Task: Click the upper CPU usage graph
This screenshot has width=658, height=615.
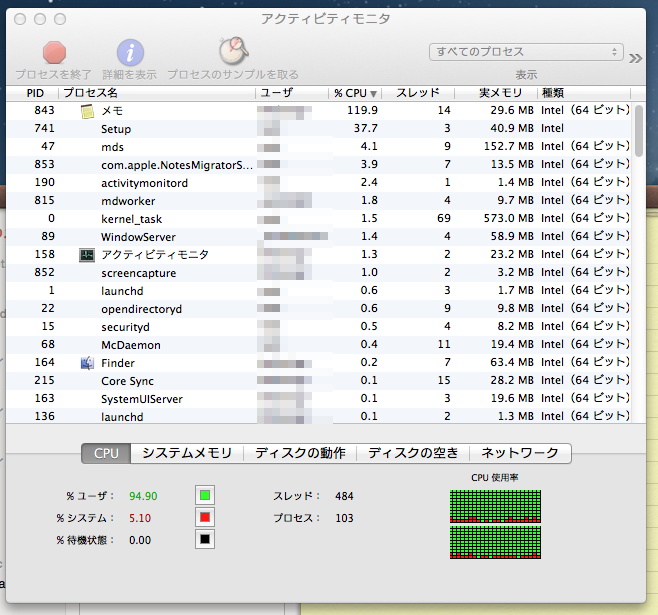Action: tap(495, 506)
